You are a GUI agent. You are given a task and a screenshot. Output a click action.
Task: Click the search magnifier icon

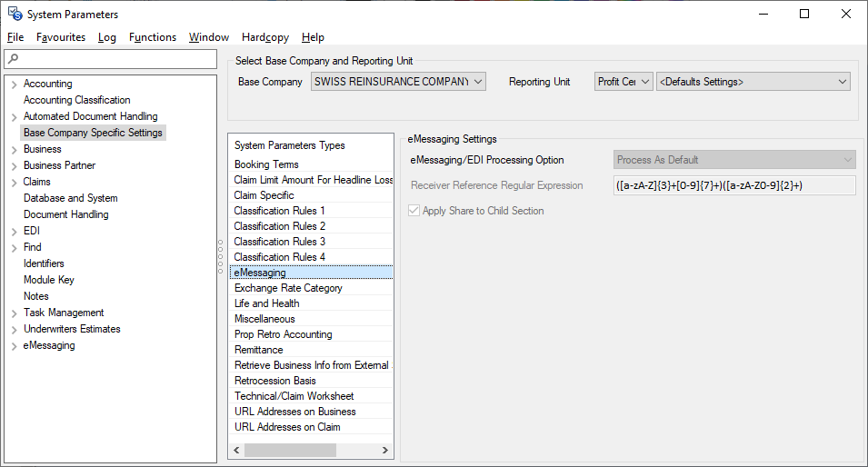(12, 59)
